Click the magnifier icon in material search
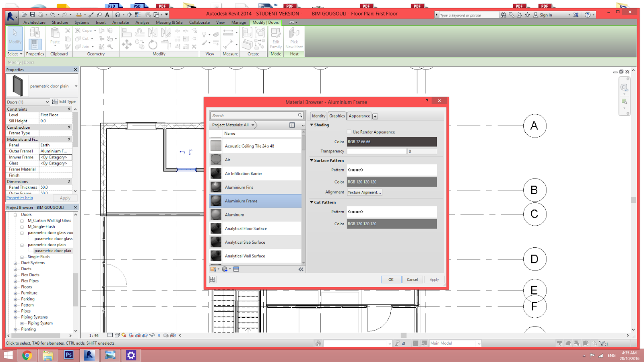644x362 pixels. click(x=300, y=115)
